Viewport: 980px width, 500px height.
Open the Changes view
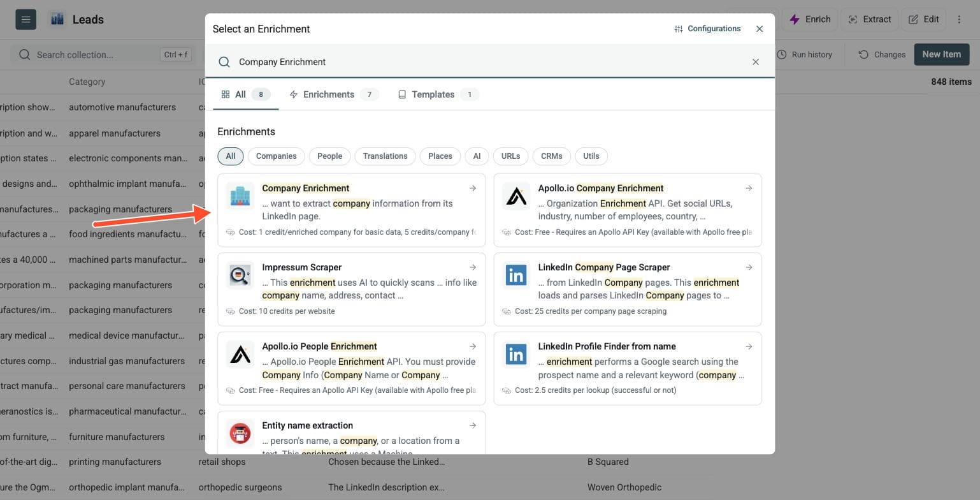[x=882, y=54]
